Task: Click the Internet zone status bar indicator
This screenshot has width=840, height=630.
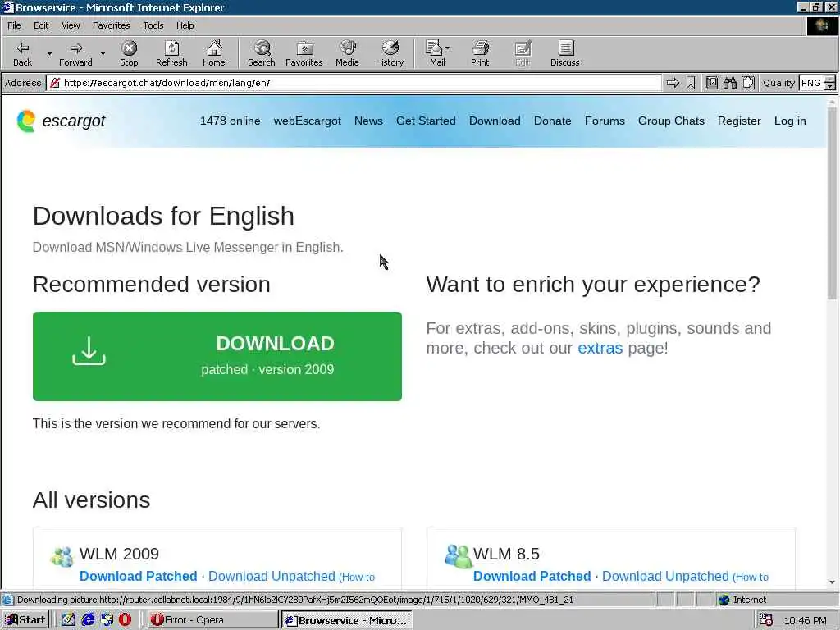Action: tap(742, 600)
